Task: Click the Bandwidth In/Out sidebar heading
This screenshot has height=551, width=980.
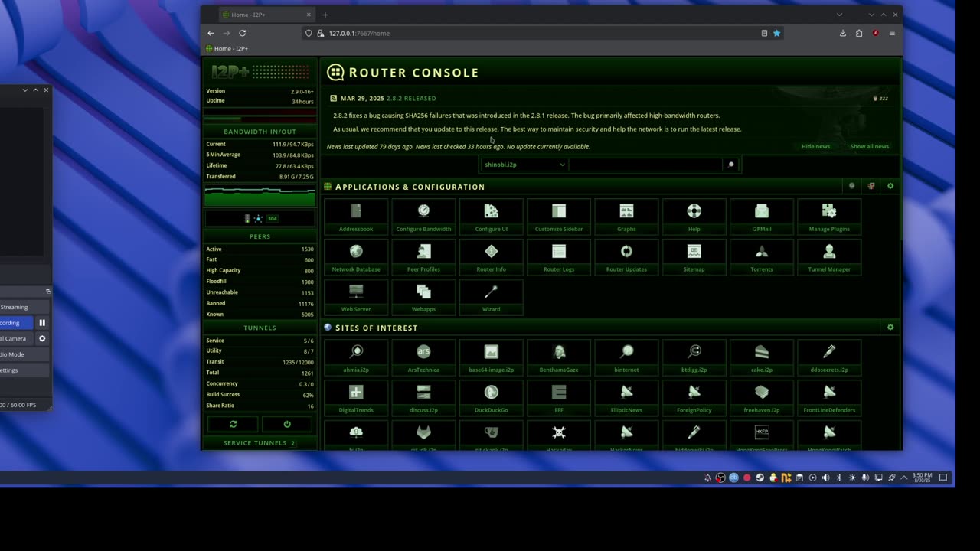Action: tap(260, 132)
